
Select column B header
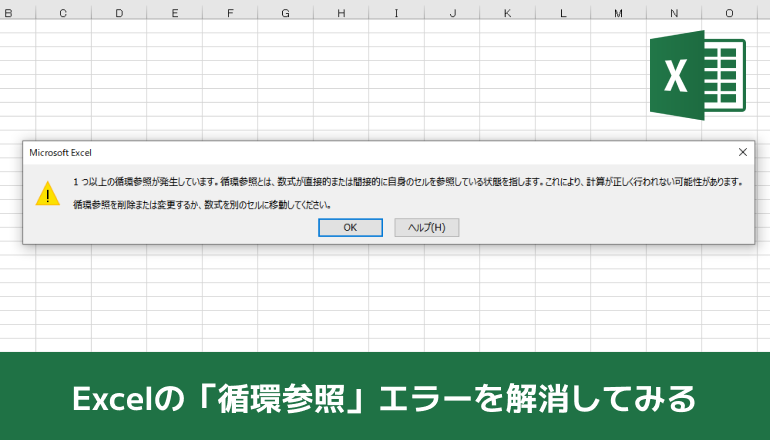click(18, 13)
